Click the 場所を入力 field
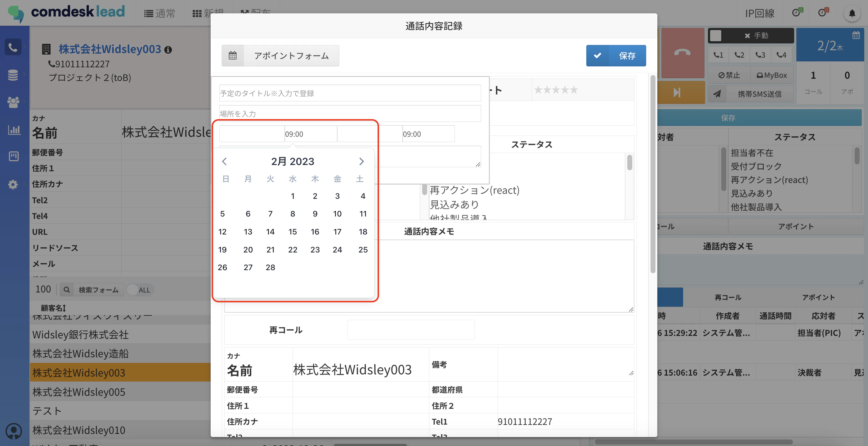Viewport: 868px width, 446px height. click(x=350, y=114)
